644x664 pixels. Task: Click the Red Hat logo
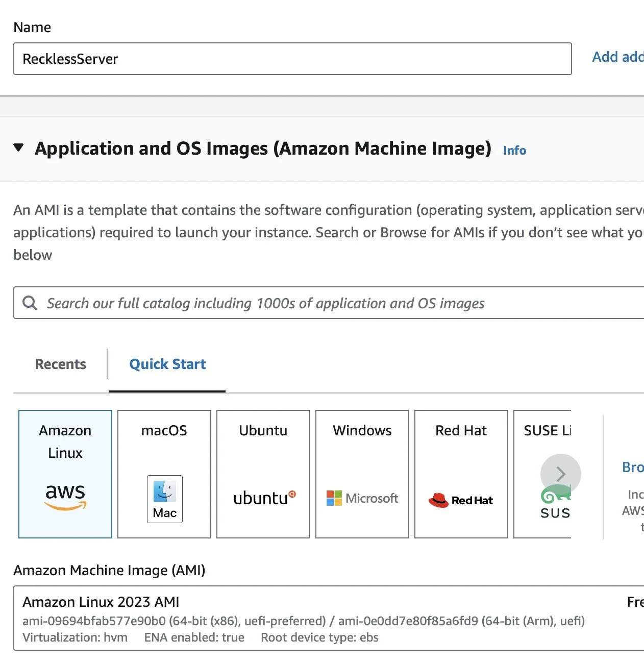(x=461, y=500)
